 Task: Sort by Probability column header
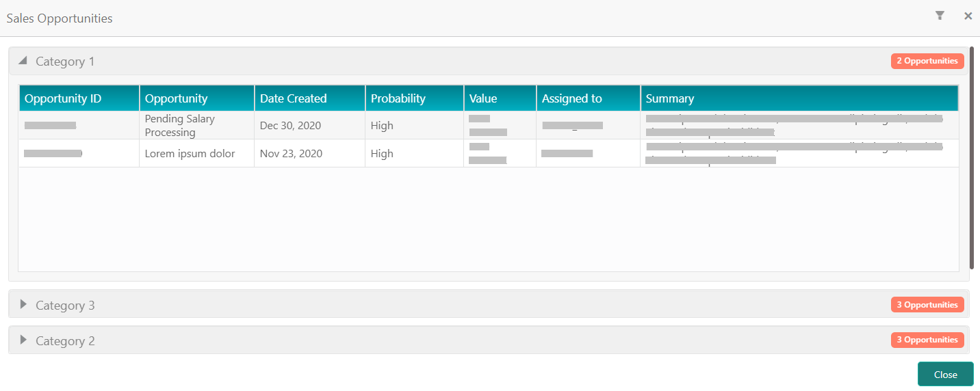click(x=415, y=98)
